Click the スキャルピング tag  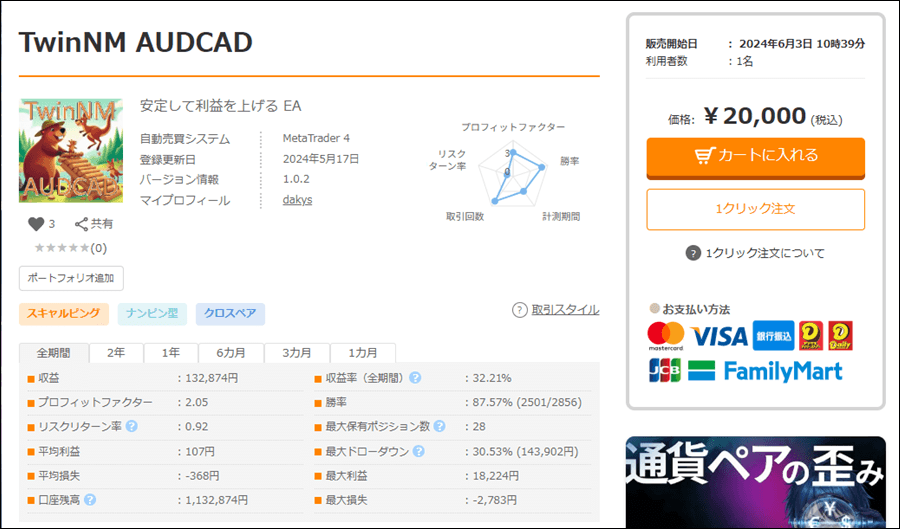click(63, 314)
